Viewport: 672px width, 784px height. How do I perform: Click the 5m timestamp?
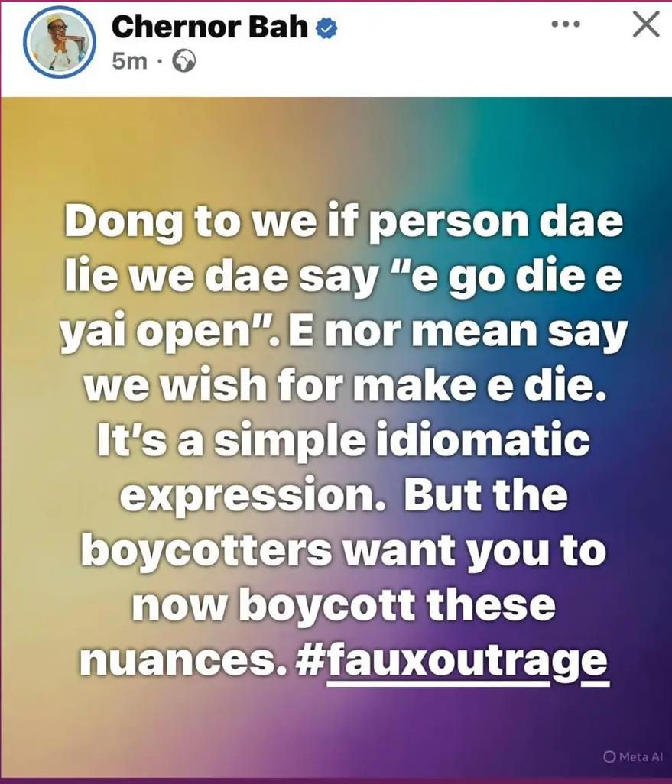[x=130, y=62]
